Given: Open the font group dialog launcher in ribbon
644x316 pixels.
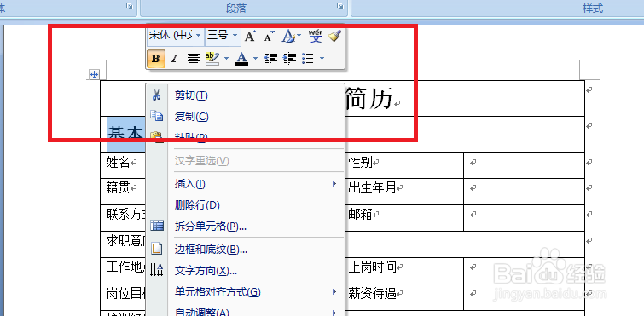Looking at the screenshot, I should pos(130,6).
